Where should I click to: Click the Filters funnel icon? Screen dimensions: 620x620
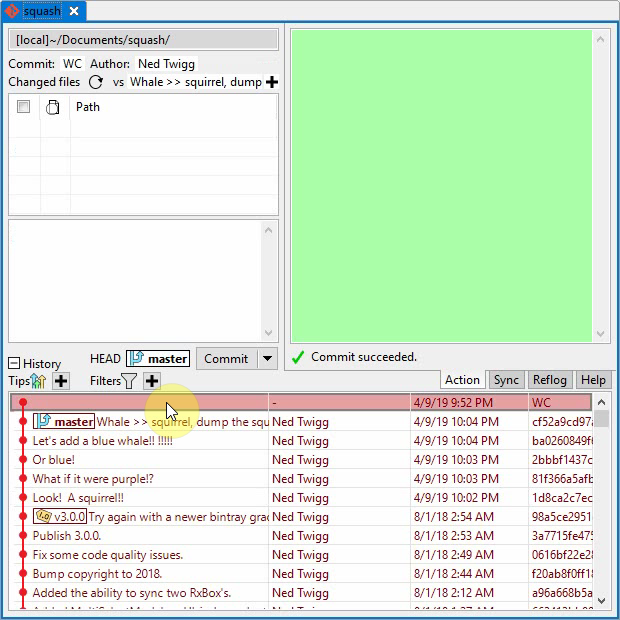coord(129,381)
